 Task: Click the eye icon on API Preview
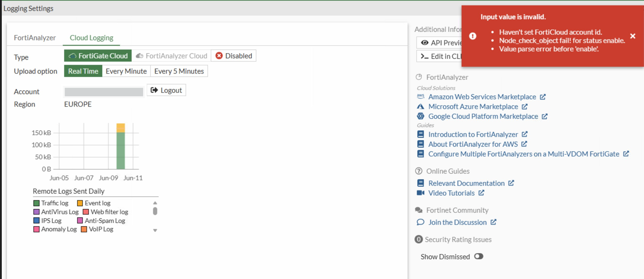point(424,43)
